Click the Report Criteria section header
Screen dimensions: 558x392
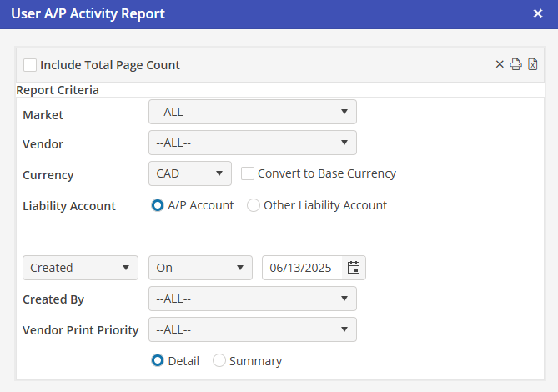point(58,90)
